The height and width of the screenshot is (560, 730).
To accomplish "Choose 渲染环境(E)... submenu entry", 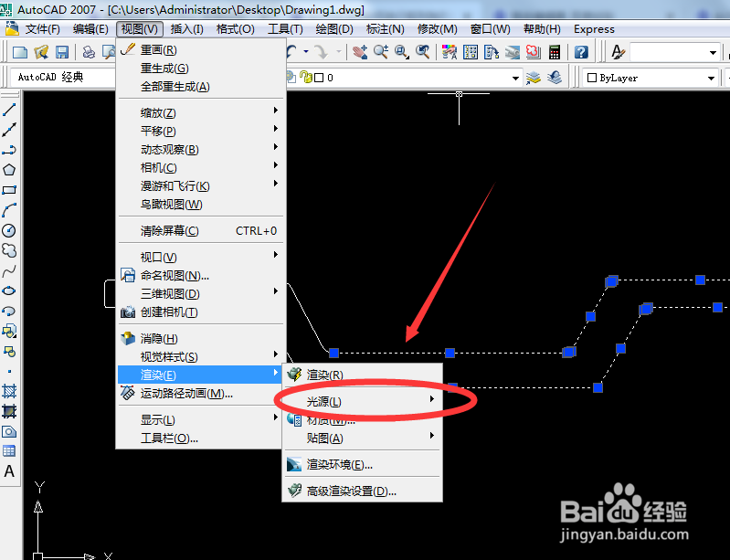I will 362,464.
